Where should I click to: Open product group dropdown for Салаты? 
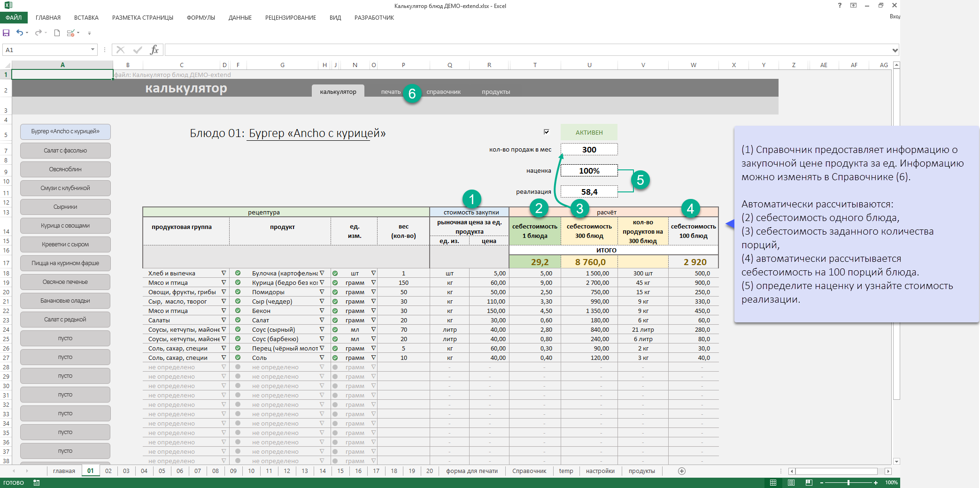pos(224,320)
